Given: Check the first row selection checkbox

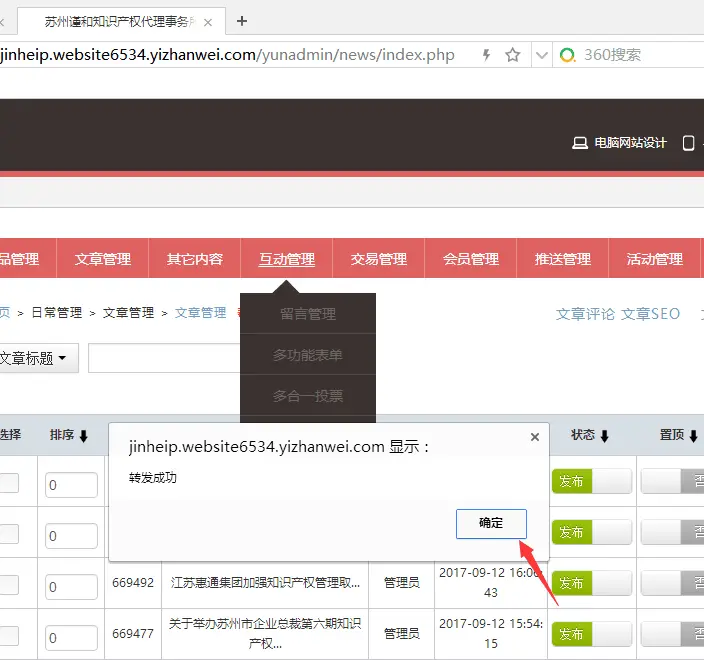Looking at the screenshot, I should point(9,483).
